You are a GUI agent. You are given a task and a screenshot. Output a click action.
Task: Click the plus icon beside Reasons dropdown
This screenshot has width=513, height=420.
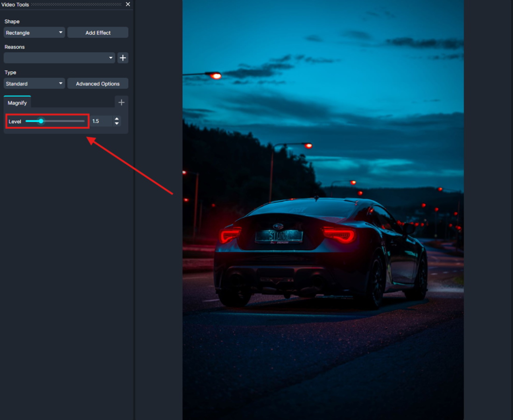(123, 58)
